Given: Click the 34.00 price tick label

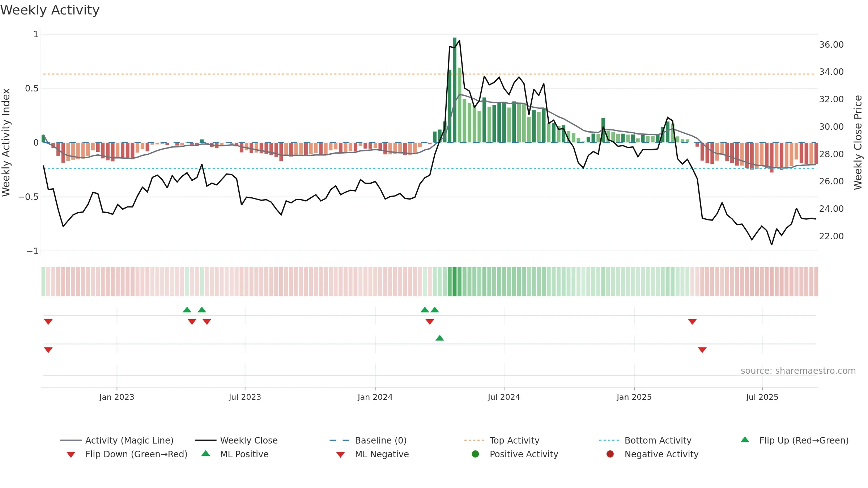Looking at the screenshot, I should tap(831, 72).
